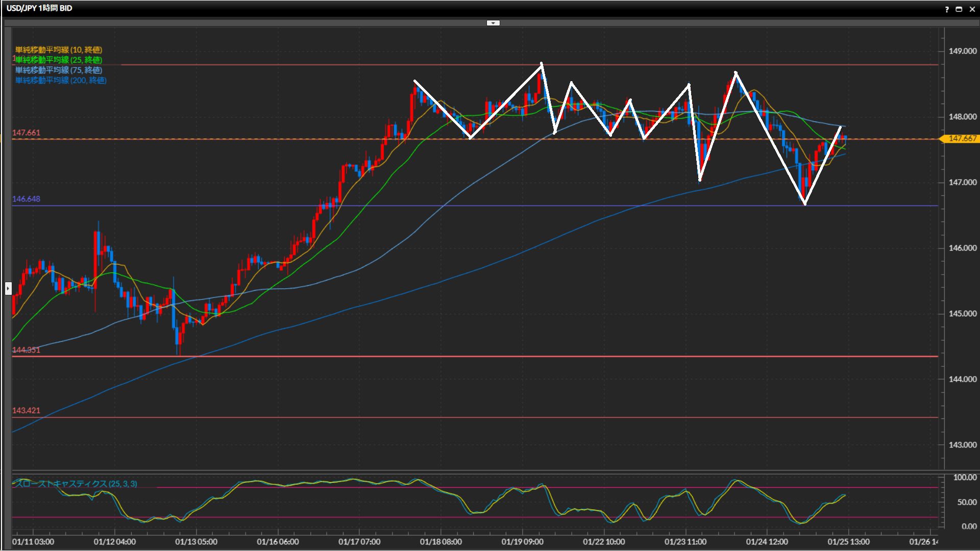Maximize the USD/JPY chart window

pos(959,9)
